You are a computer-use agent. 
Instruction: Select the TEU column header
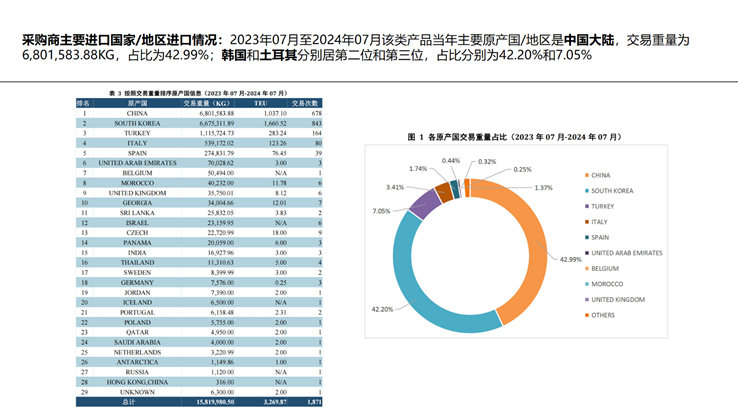pyautogui.click(x=260, y=103)
